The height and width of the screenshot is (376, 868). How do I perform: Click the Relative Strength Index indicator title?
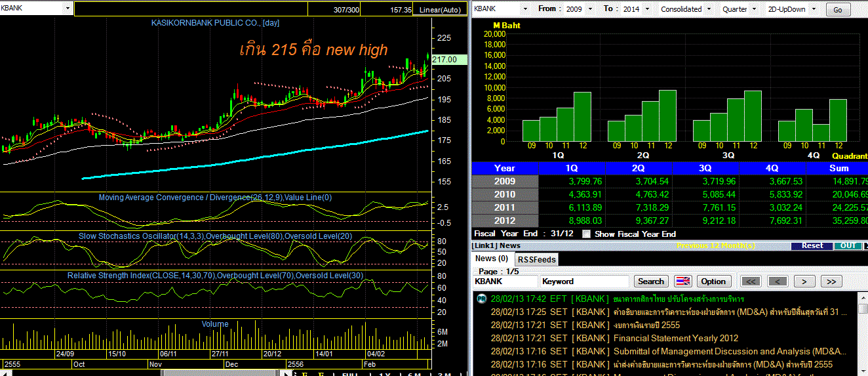(x=215, y=275)
